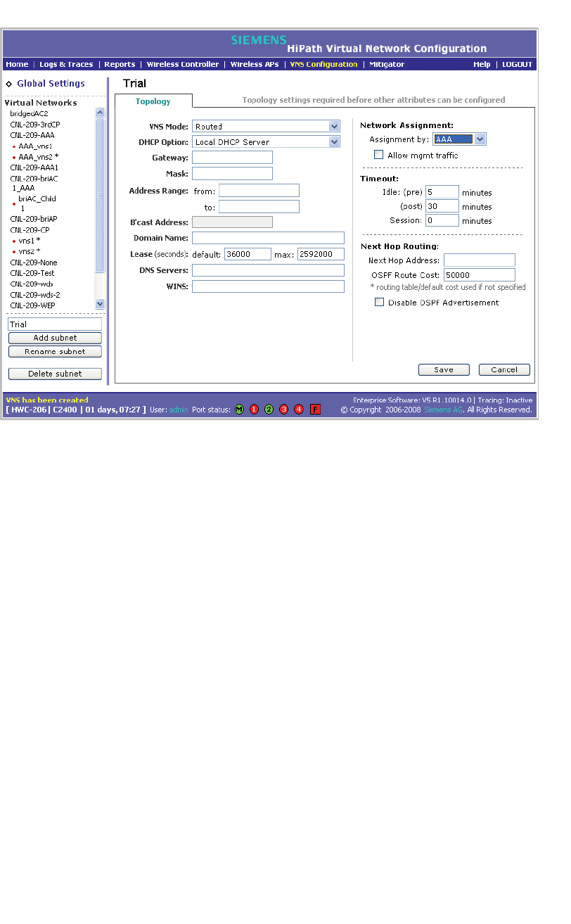Open the Global Settings link
The height and width of the screenshot is (924, 571).
51,83
